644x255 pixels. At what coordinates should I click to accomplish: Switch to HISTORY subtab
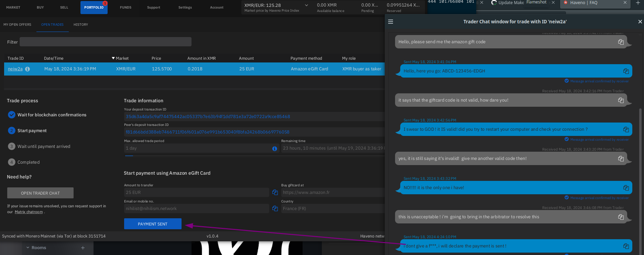(x=81, y=25)
